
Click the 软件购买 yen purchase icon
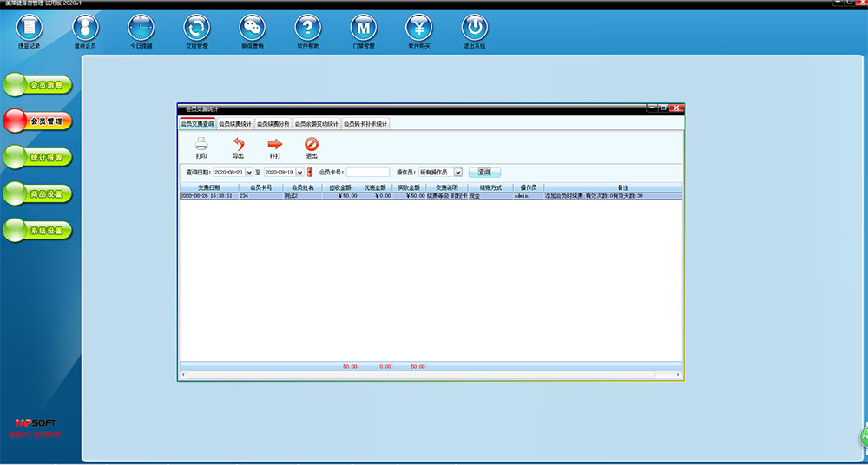click(419, 28)
